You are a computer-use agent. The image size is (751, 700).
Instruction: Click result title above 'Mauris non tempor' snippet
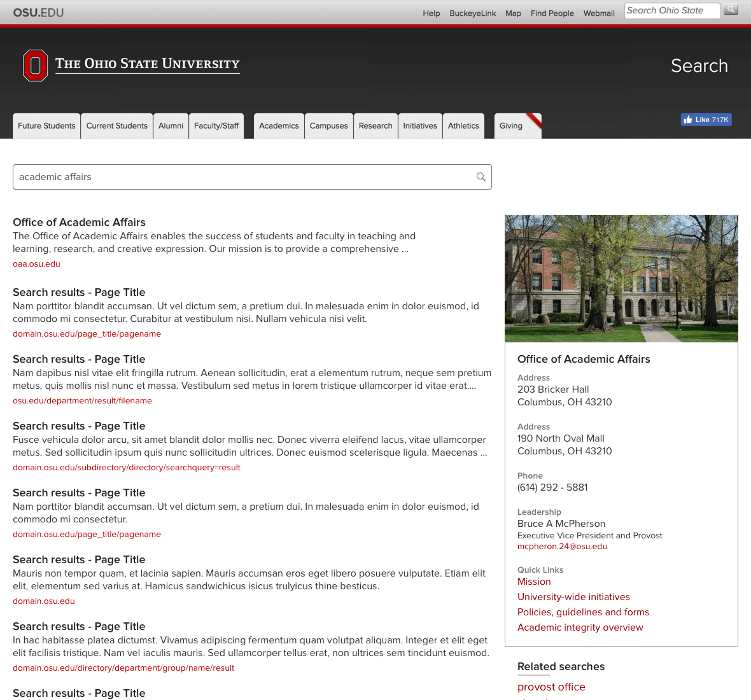[x=79, y=560]
